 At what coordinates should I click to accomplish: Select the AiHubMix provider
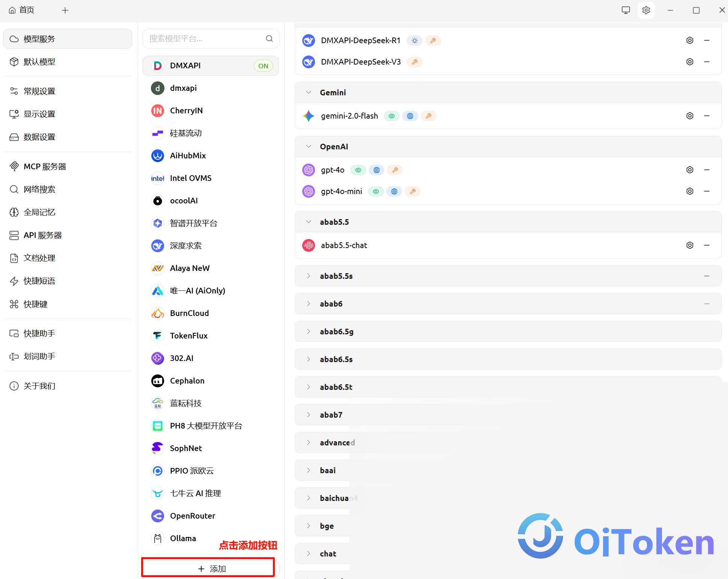click(x=211, y=156)
